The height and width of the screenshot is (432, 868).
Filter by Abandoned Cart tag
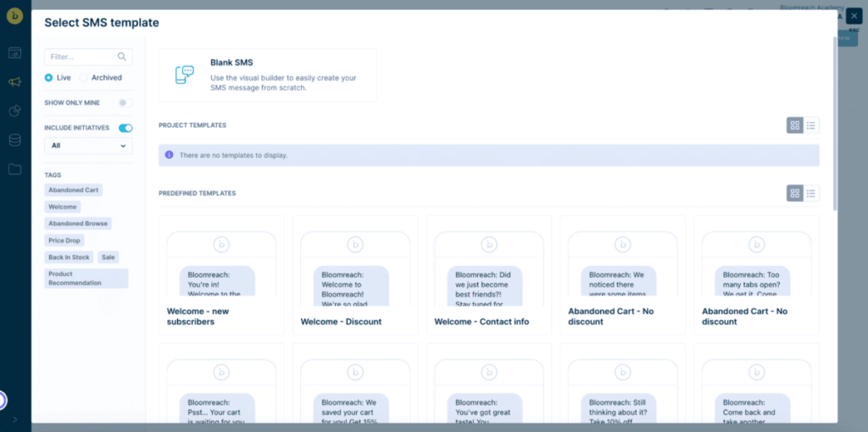pos(74,190)
